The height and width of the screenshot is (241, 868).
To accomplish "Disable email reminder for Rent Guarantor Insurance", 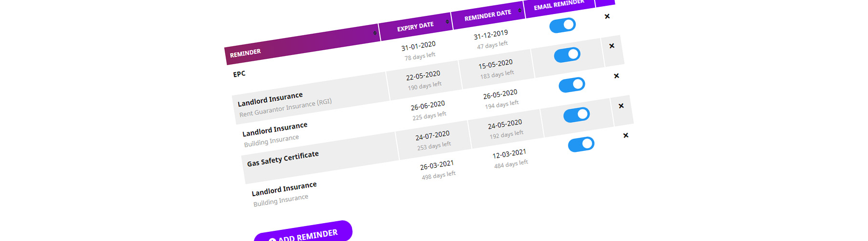I will point(567,55).
